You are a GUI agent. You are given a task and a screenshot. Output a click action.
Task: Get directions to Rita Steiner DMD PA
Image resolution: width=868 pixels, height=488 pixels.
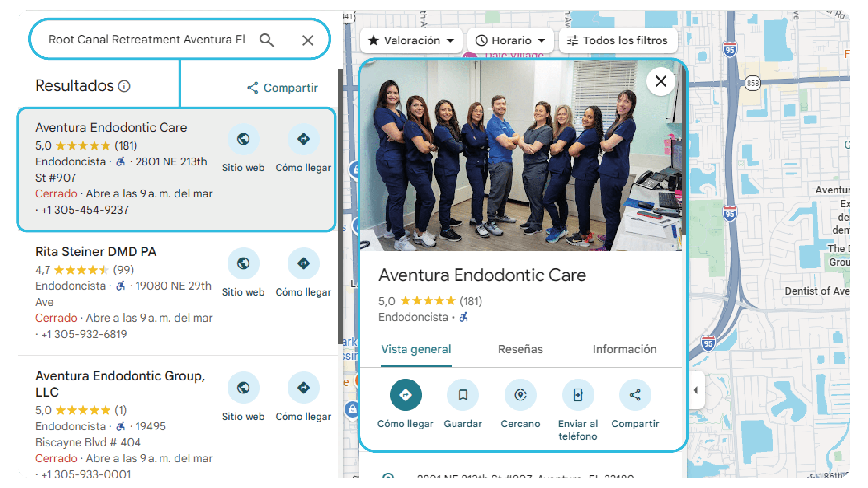pos(303,263)
